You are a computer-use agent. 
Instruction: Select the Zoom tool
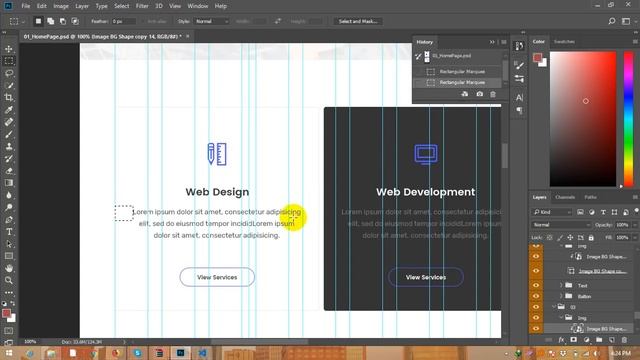(9, 280)
